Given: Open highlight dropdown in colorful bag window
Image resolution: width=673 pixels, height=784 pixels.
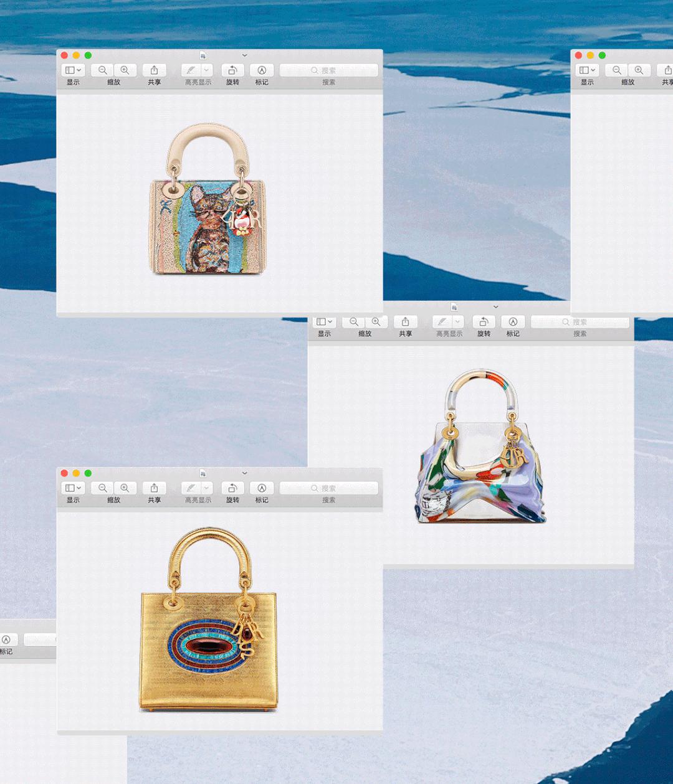Looking at the screenshot, I should [458, 322].
